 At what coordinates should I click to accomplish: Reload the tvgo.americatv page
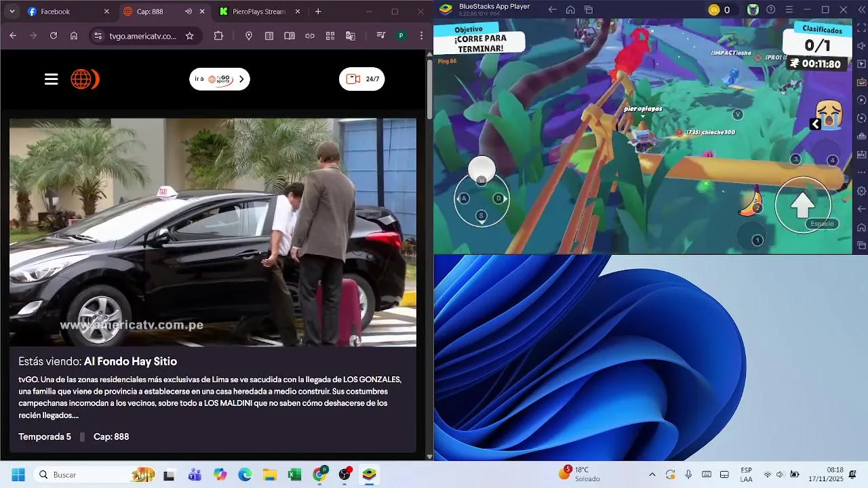click(x=54, y=36)
